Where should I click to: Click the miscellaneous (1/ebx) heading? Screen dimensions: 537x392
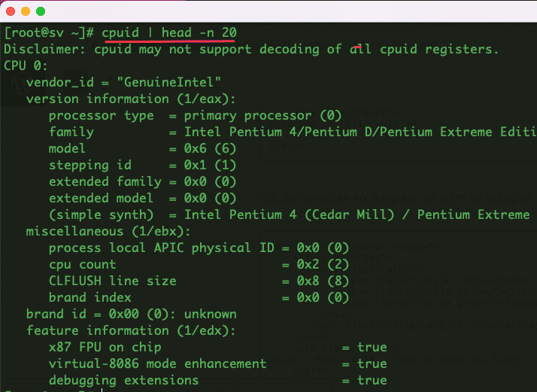(108, 232)
